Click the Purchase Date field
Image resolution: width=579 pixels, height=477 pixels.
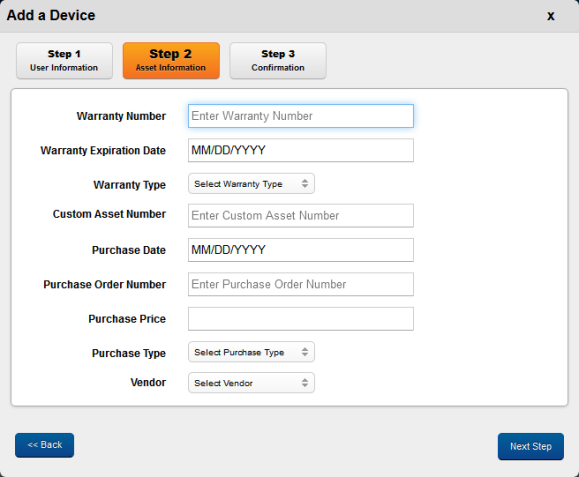click(x=301, y=250)
